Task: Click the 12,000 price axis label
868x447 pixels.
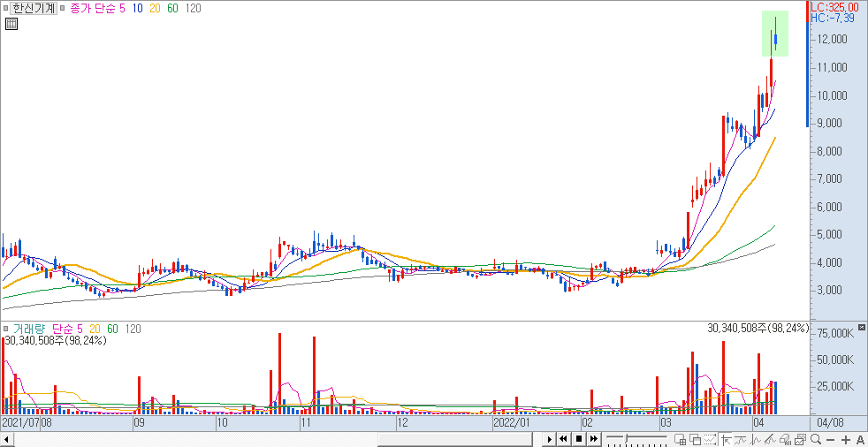Action: (832, 40)
